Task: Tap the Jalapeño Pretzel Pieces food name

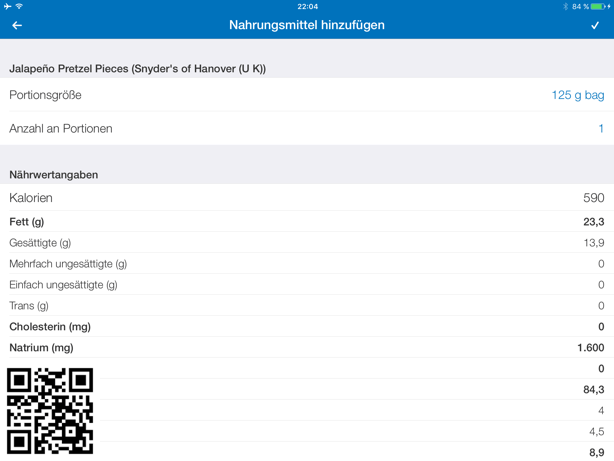Action: pos(137,69)
